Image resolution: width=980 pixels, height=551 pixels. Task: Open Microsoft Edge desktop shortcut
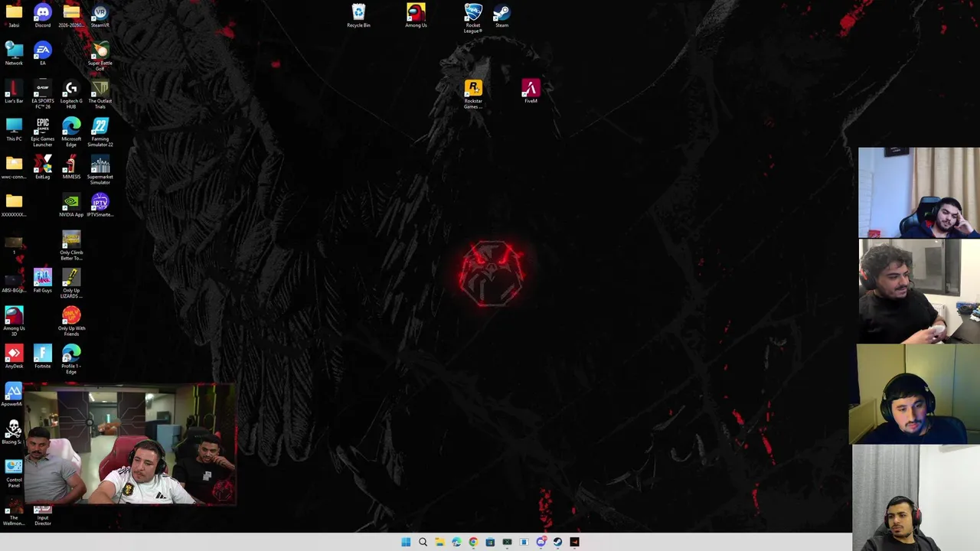point(71,132)
